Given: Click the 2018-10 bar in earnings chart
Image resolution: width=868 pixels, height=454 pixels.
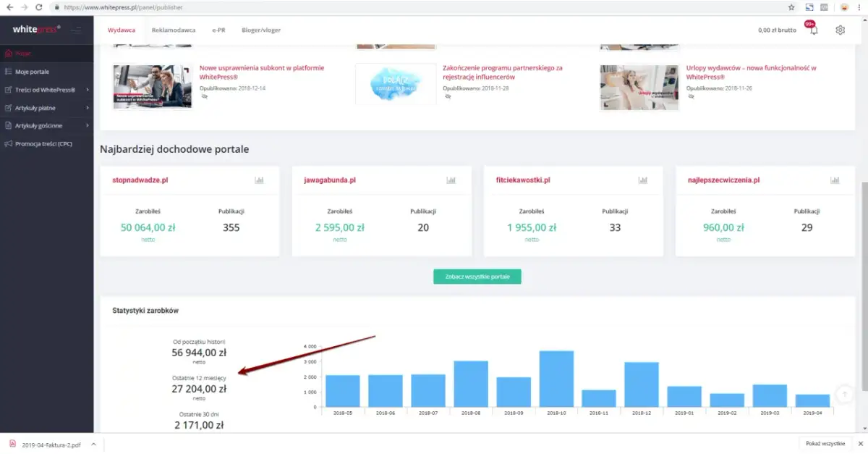Looking at the screenshot, I should click(556, 379).
